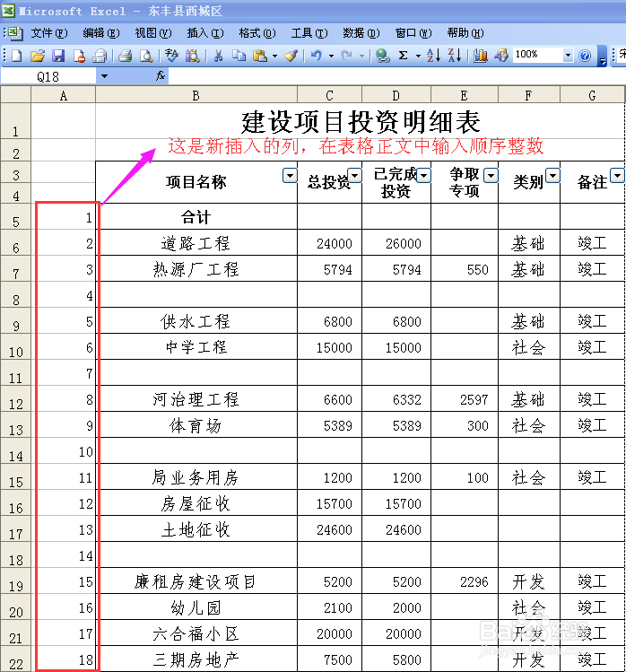Select column B header
The image size is (626, 672).
(196, 95)
